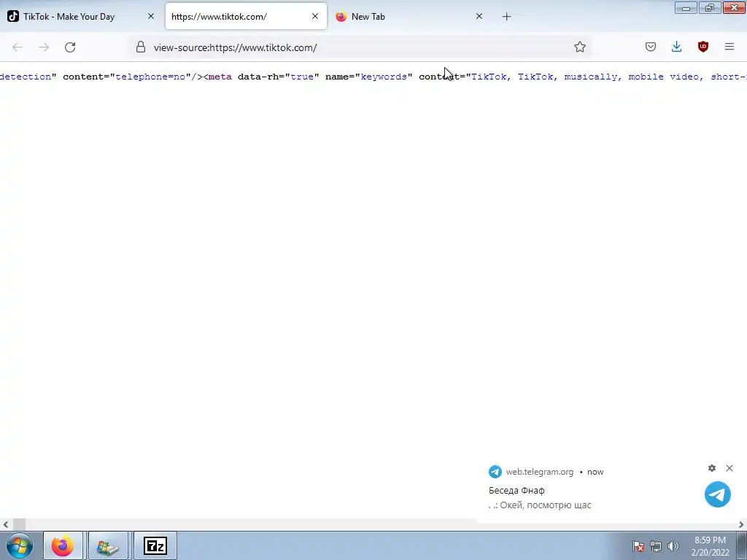747x560 pixels.
Task: Open the Downloads panel
Action: coord(676,47)
